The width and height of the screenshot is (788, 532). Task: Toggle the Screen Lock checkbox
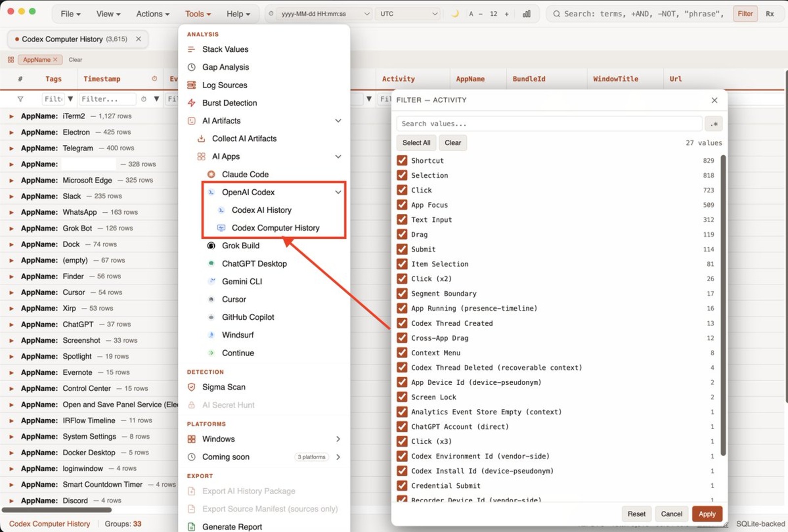[x=402, y=397]
